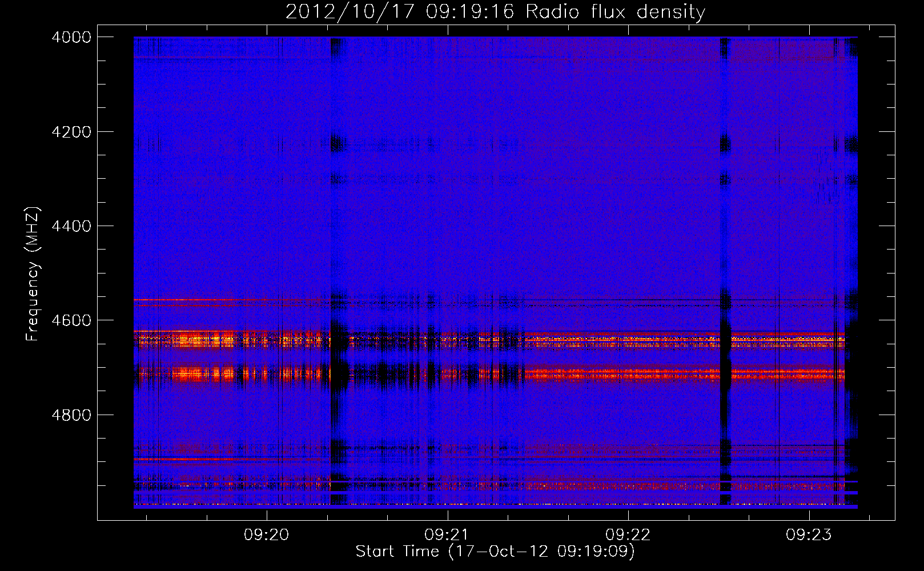
Task: Click the 4600 frequency tick label
Action: tap(71, 320)
